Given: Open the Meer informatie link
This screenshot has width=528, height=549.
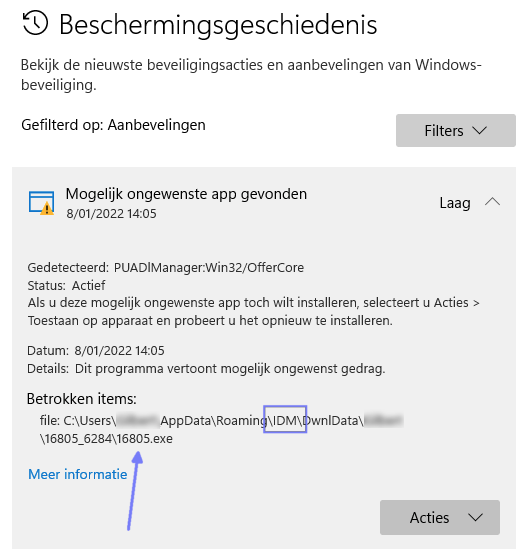Looking at the screenshot, I should [78, 474].
